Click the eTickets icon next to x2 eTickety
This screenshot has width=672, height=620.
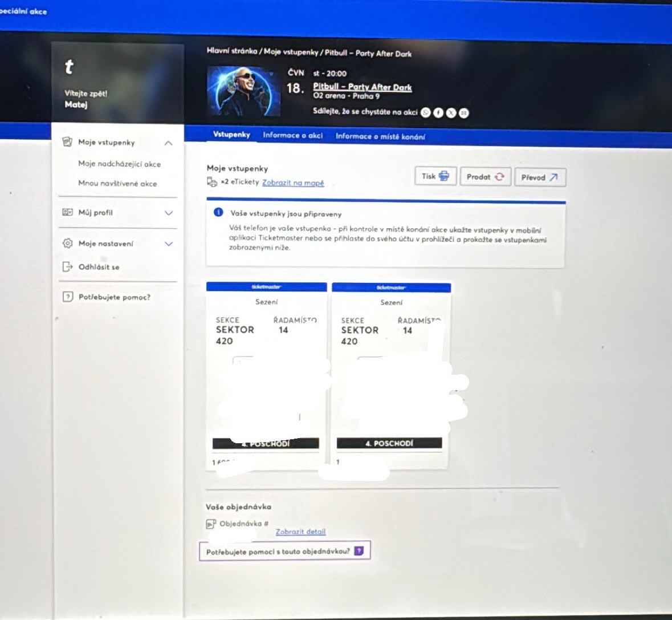click(x=211, y=182)
